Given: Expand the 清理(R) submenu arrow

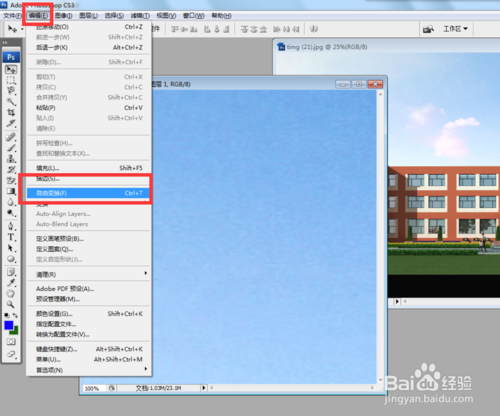Looking at the screenshot, I should [x=146, y=273].
